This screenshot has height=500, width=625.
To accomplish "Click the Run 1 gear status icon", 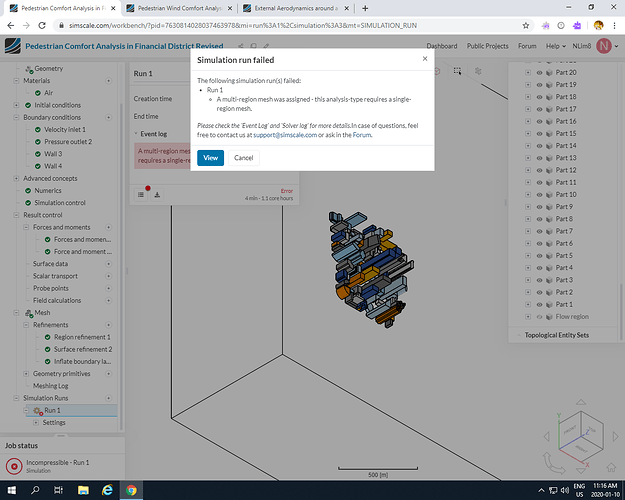I will (38, 410).
